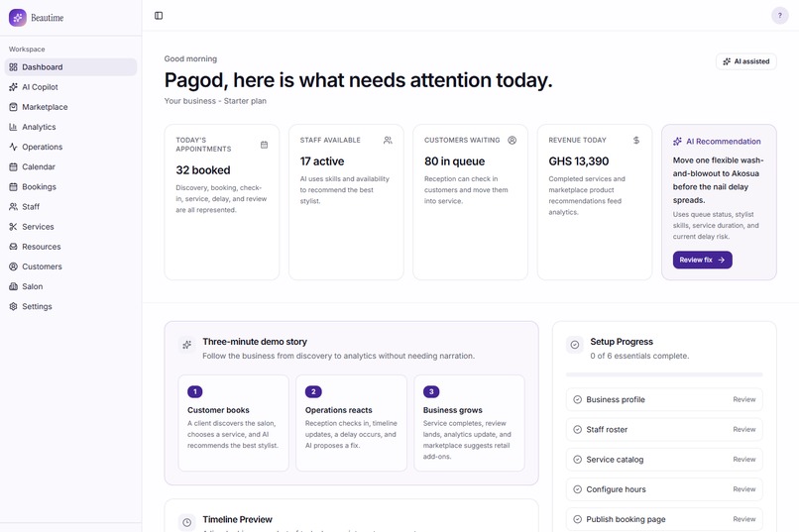Click the Dashboard grid icon in sidebar
This screenshot has height=532, width=799.
[13, 67]
